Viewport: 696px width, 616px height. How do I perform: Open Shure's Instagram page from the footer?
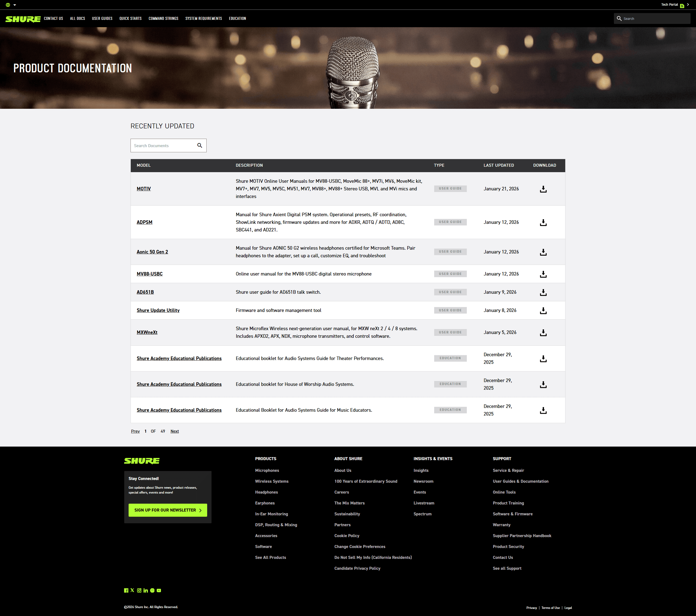click(139, 590)
